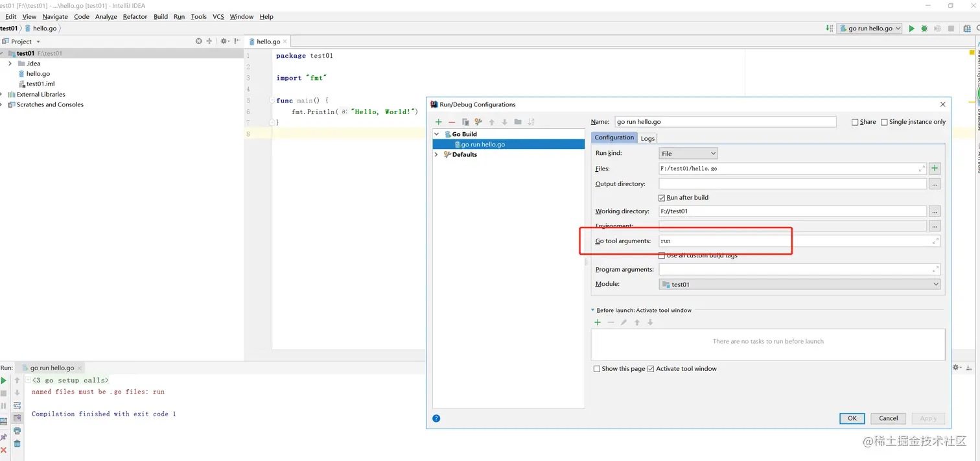Screen dimensions: 980x461
Task: Open the Tools menu
Action: 199,16
